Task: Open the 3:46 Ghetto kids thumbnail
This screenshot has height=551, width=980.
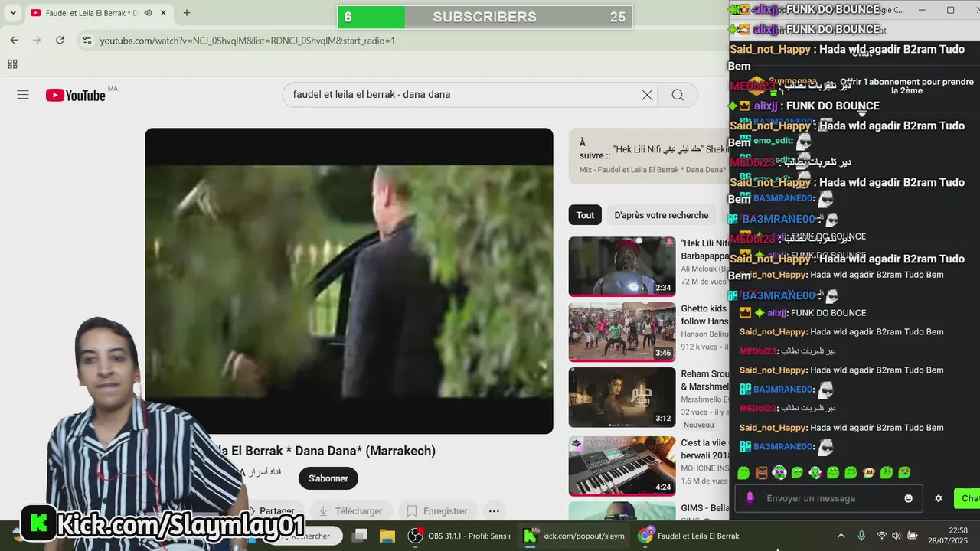Action: click(x=622, y=331)
